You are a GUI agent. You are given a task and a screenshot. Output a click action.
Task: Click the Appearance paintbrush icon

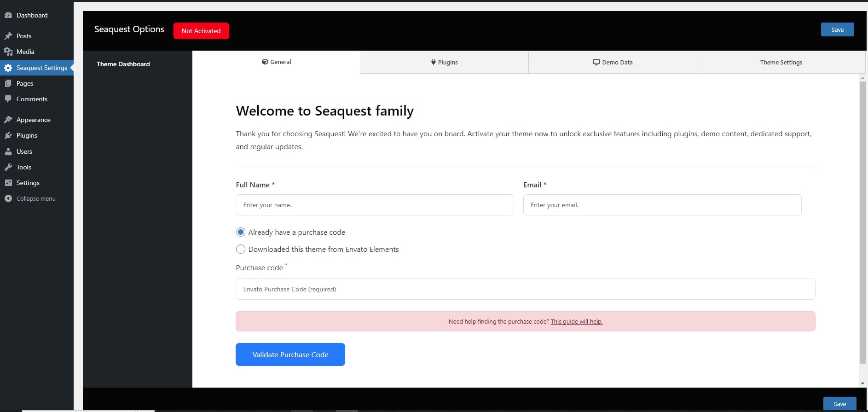(8, 120)
